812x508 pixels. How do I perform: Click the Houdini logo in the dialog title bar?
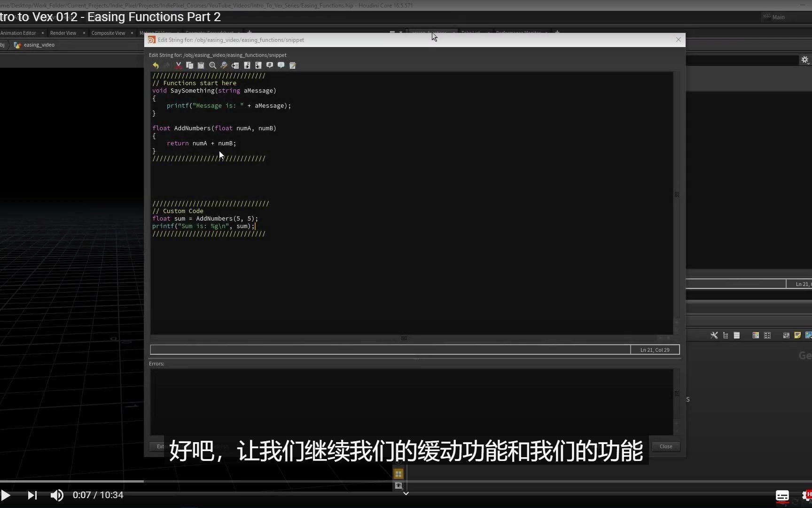coord(151,40)
